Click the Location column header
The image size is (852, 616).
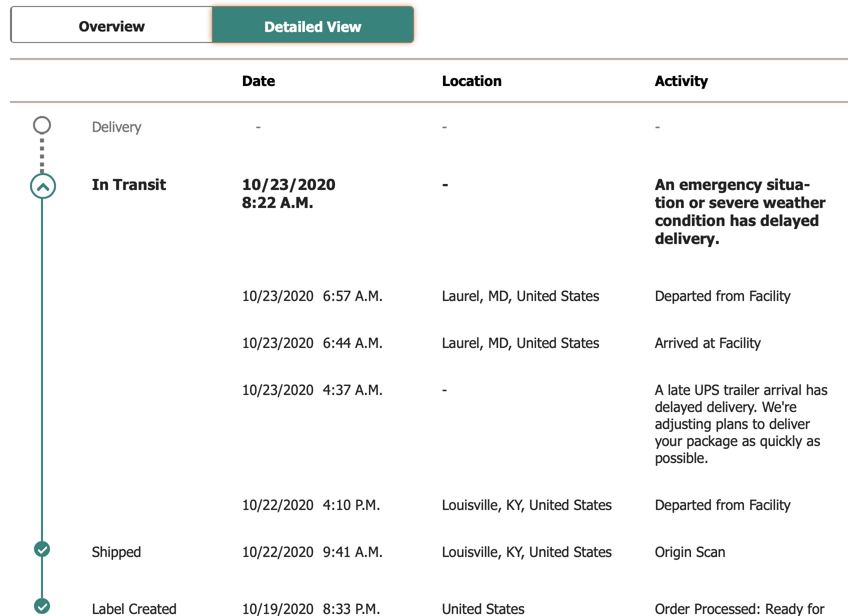click(471, 81)
